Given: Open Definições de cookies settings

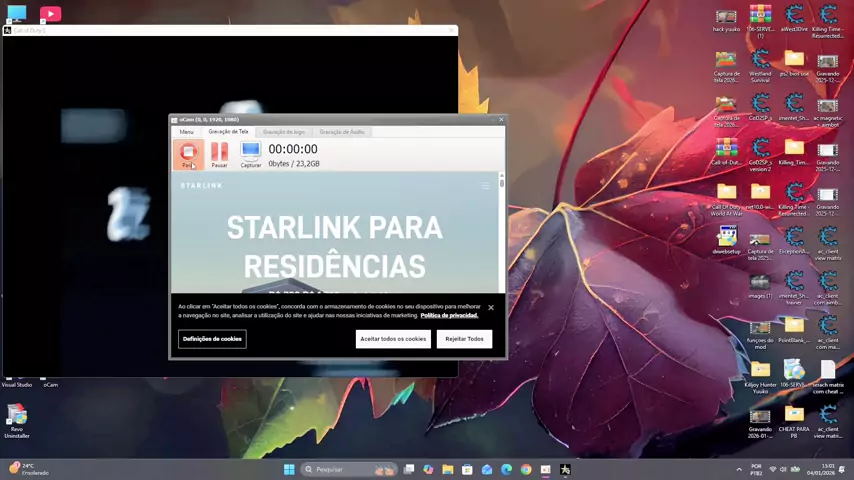Looking at the screenshot, I should click(212, 339).
